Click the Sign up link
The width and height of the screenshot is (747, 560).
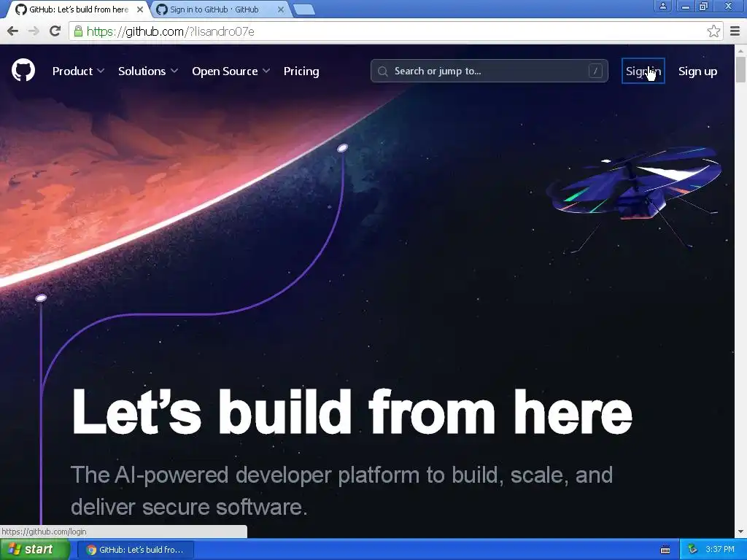click(697, 71)
